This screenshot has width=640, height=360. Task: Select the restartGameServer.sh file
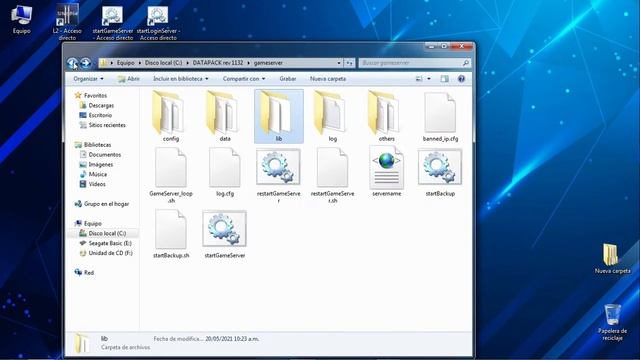332,176
